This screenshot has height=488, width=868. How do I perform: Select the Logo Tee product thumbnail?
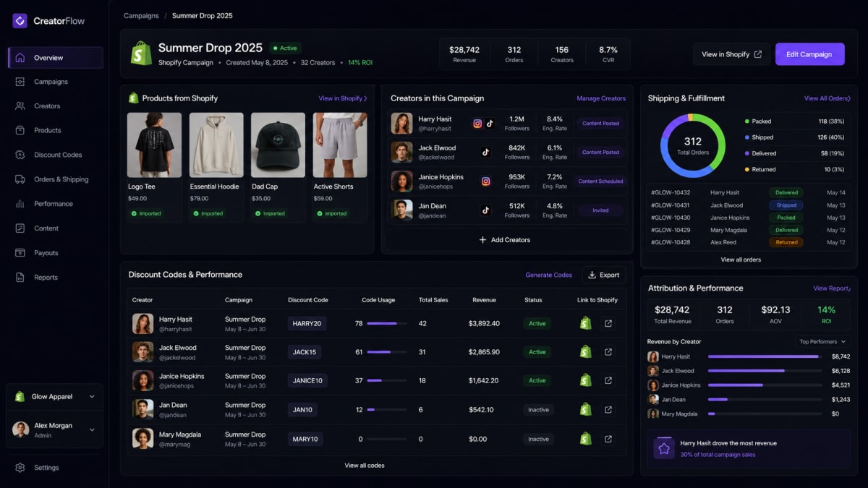154,145
